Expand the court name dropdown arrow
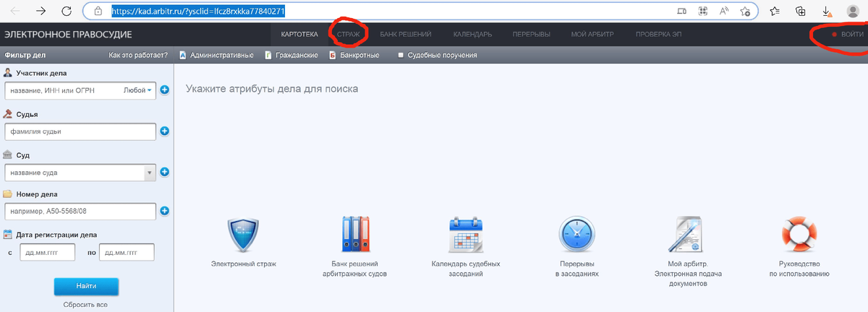 [x=150, y=173]
